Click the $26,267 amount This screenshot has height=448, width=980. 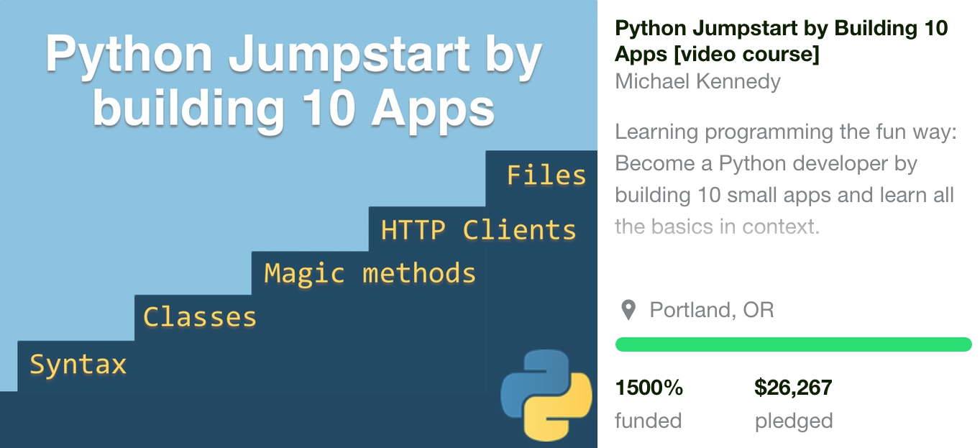point(793,388)
